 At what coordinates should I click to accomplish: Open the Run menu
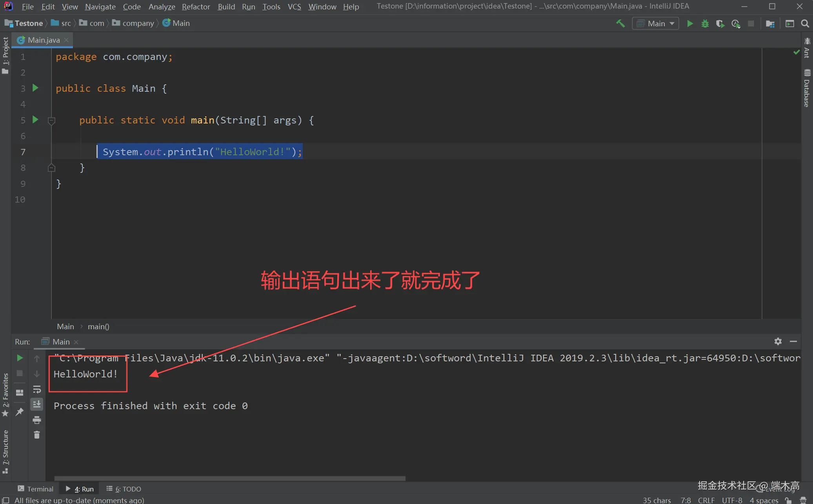tap(249, 6)
